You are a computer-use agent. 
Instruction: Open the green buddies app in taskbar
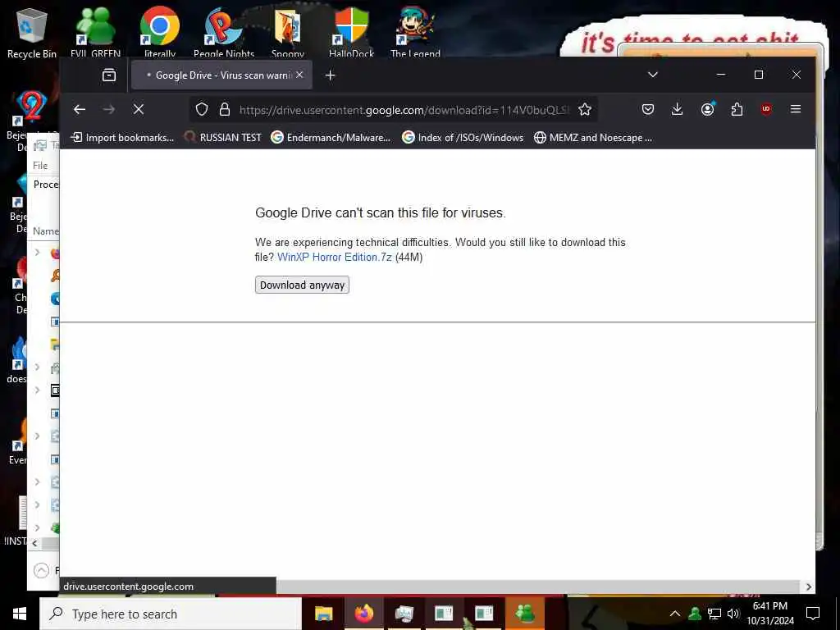click(525, 614)
